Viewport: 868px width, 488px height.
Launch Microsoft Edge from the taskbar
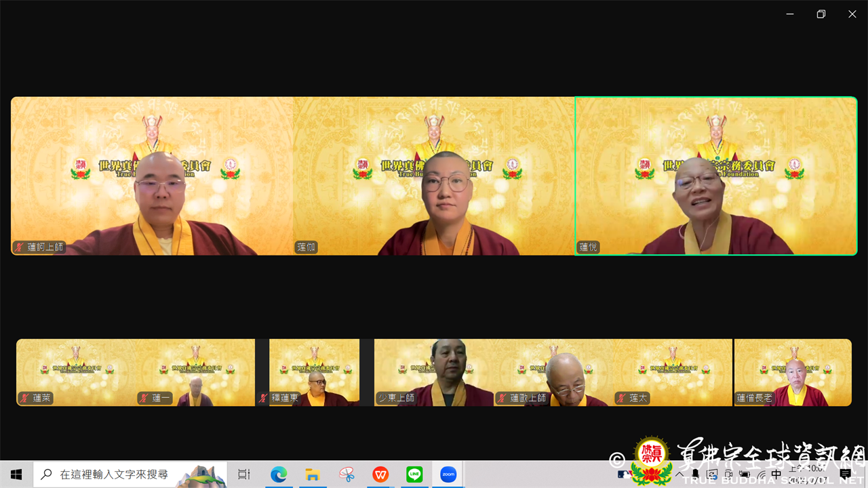(x=279, y=474)
